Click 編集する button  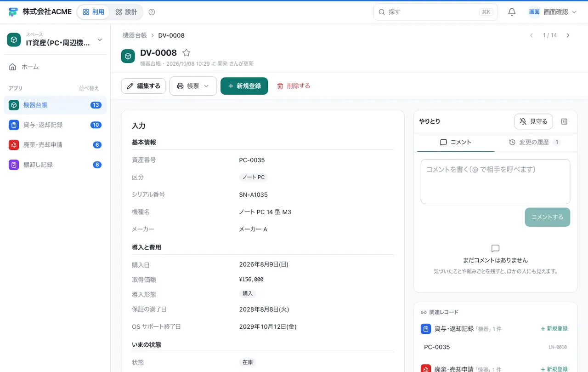(x=143, y=86)
